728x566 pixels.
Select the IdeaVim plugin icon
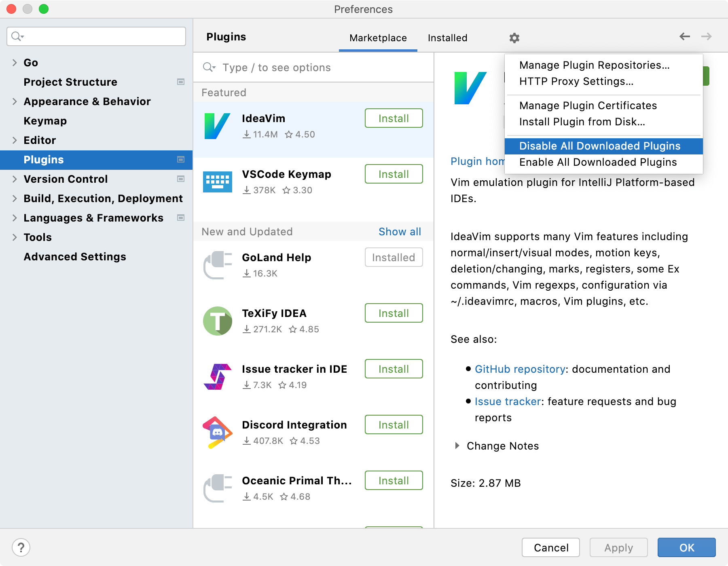(x=218, y=126)
